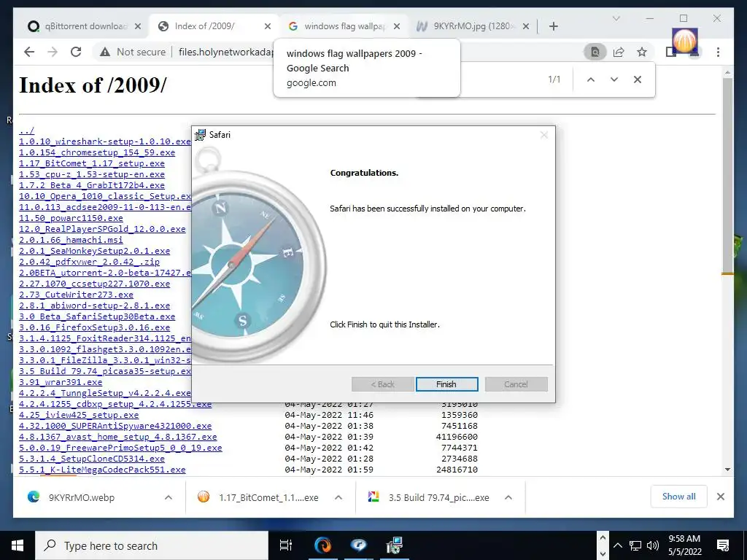
Task: Click the taskbar search box
Action: [x=152, y=545]
